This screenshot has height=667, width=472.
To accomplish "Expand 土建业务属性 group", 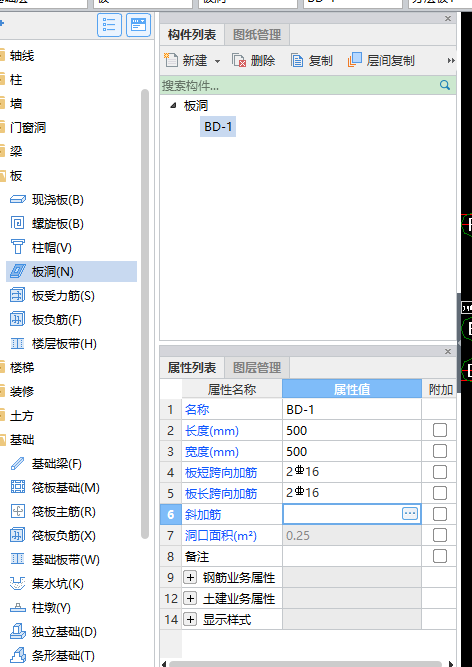I will pos(190,598).
